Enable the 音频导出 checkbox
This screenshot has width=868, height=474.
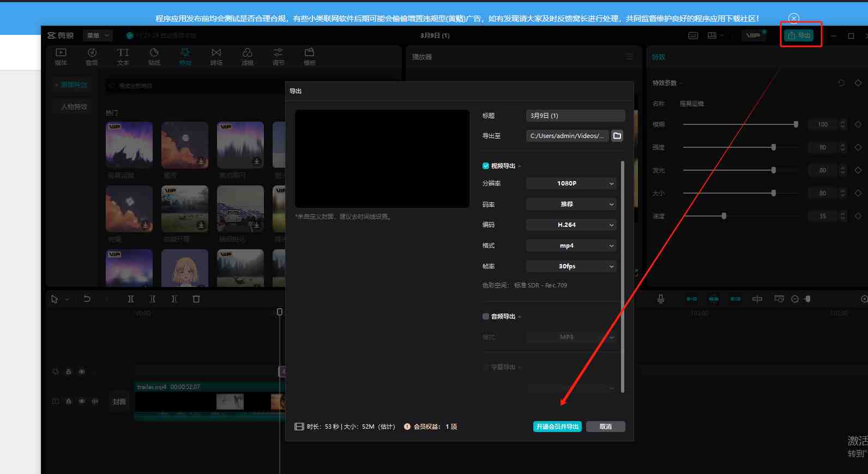click(486, 316)
